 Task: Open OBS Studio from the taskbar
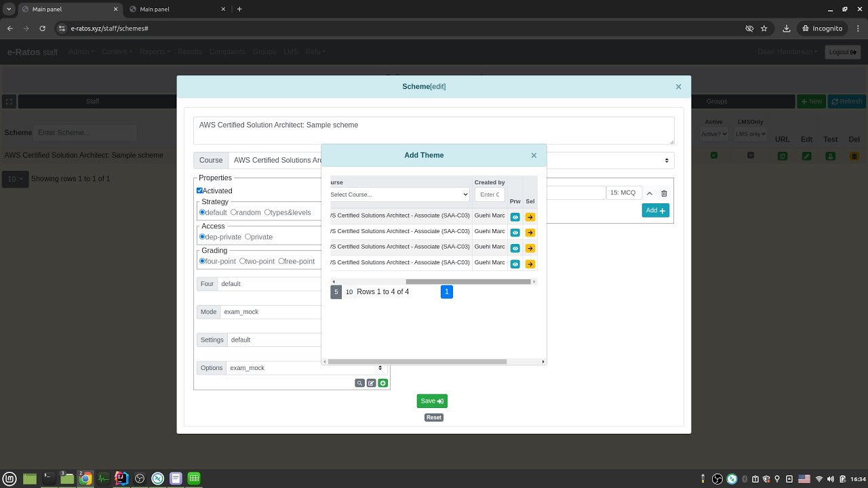(x=140, y=479)
